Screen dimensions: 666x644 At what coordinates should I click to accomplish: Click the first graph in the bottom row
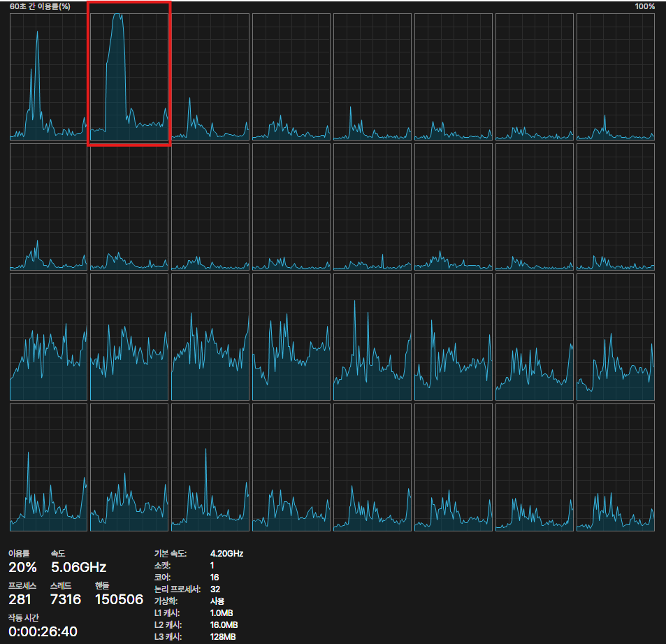click(48, 467)
